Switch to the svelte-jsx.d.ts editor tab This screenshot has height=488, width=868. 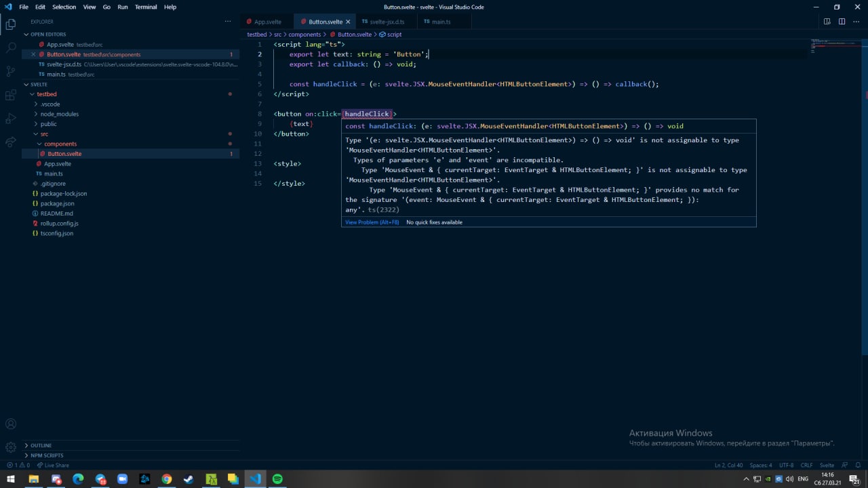click(x=387, y=22)
